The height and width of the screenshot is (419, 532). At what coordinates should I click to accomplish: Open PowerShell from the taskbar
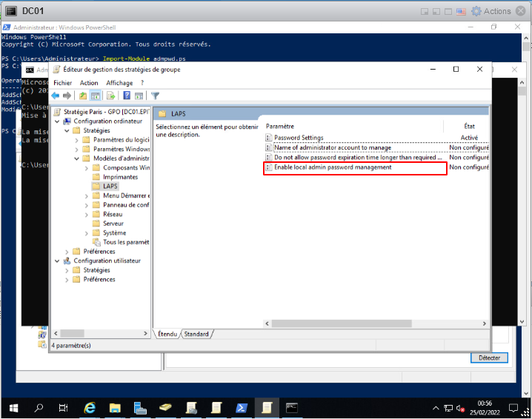(242, 408)
